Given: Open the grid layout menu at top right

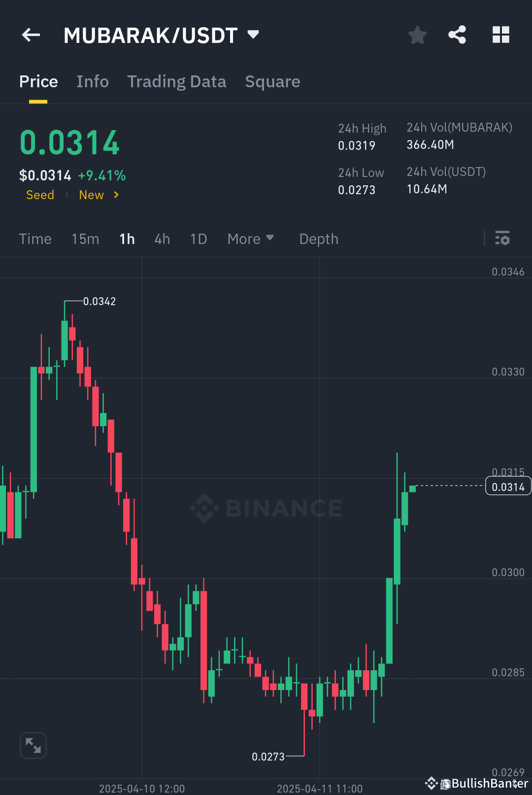Looking at the screenshot, I should [501, 35].
